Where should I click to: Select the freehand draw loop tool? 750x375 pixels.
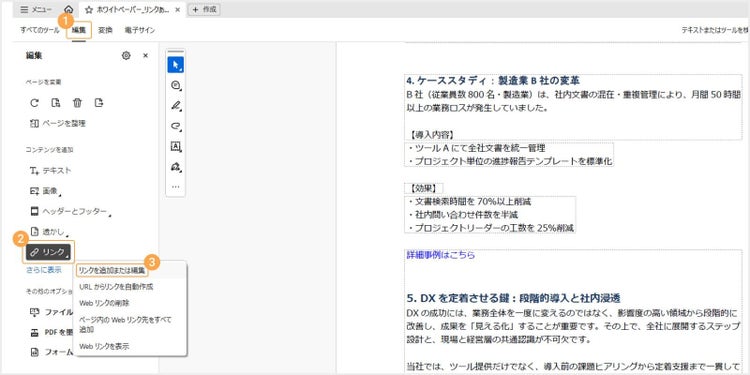click(x=176, y=126)
